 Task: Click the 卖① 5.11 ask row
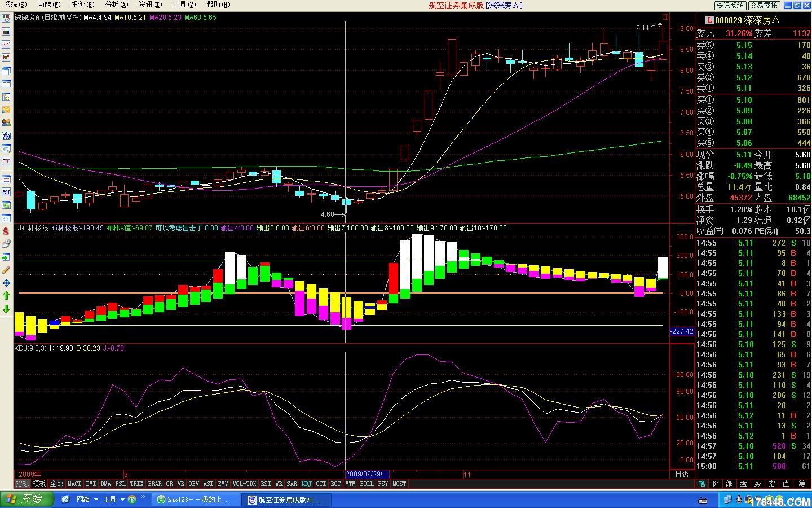(753, 88)
